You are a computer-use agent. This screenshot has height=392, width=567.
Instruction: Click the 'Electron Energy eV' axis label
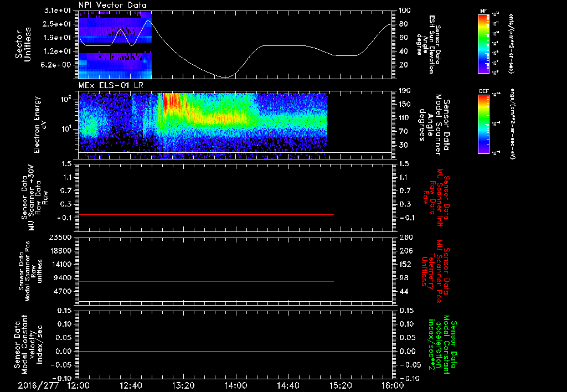coord(41,125)
